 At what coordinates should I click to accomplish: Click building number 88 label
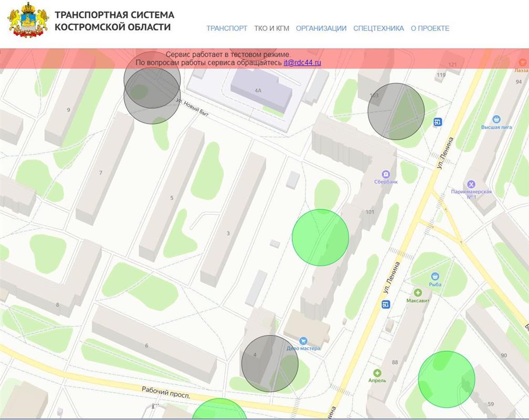(x=395, y=362)
